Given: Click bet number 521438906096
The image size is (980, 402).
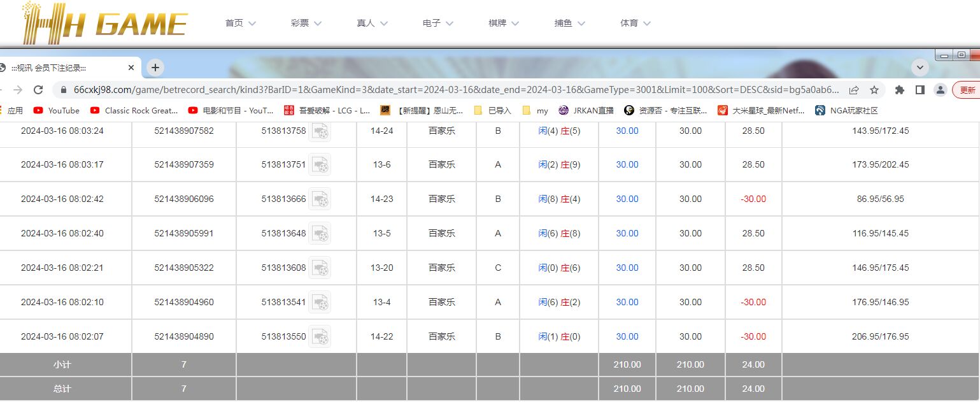Looking at the screenshot, I should click(184, 199).
